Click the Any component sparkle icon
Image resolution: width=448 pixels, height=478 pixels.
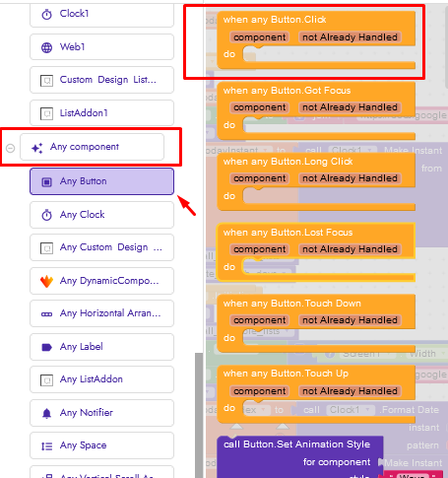[37, 148]
